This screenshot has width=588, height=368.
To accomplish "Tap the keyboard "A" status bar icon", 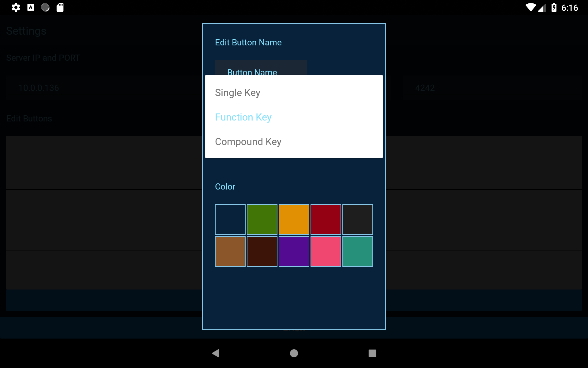I will (x=31, y=7).
